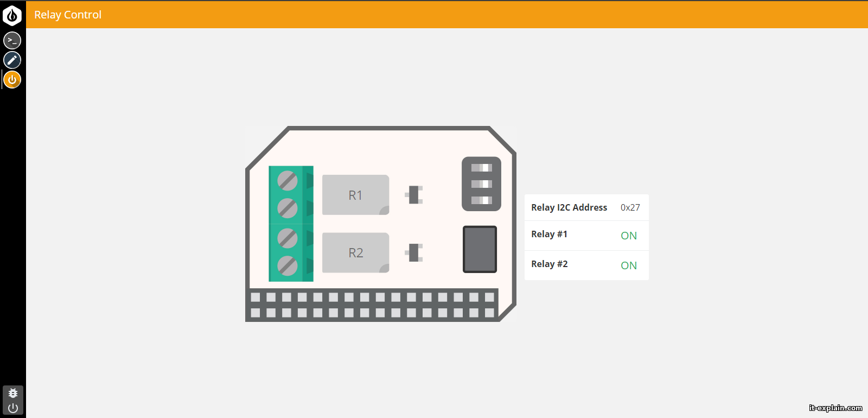Toggle Relay #2 ON status
Image resolution: width=868 pixels, height=418 pixels.
629,265
